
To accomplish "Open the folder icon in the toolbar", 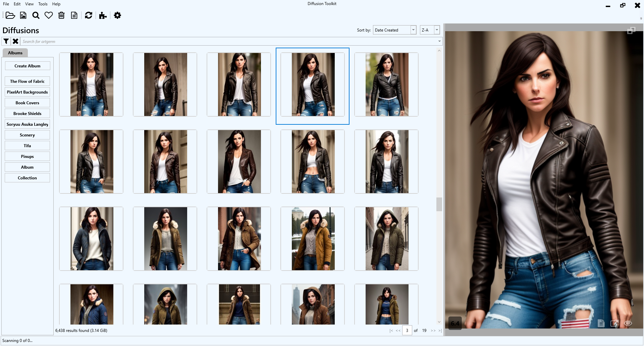I will [10, 15].
